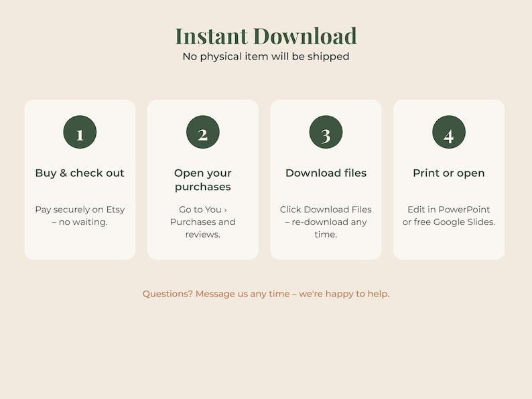Click the 'Questions? Message us any time' line
Image resolution: width=532 pixels, height=399 pixels.
[x=266, y=294]
